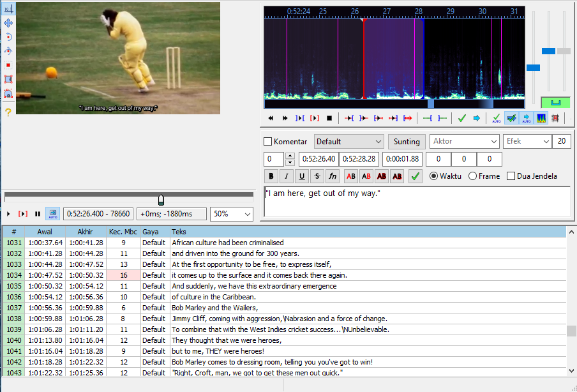Open the primary AB color picker
The image size is (577, 392).
point(350,176)
